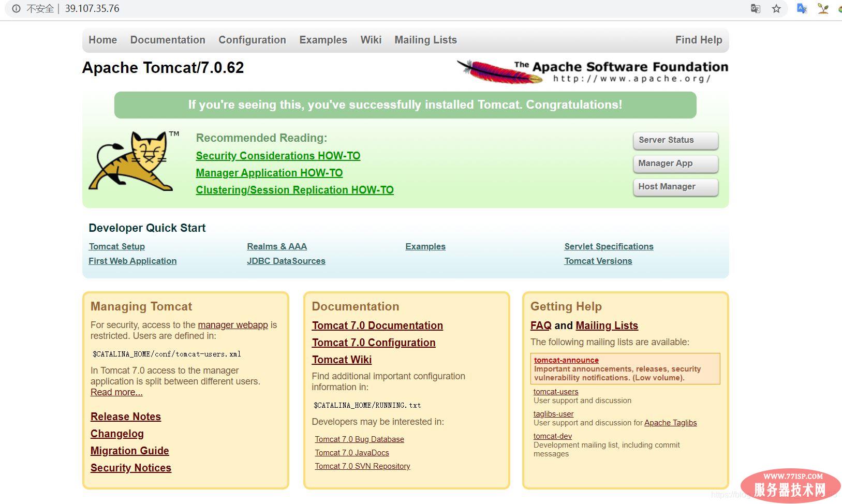Open tomcat-dev mailing list link
This screenshot has height=504, width=842.
coord(553,436)
